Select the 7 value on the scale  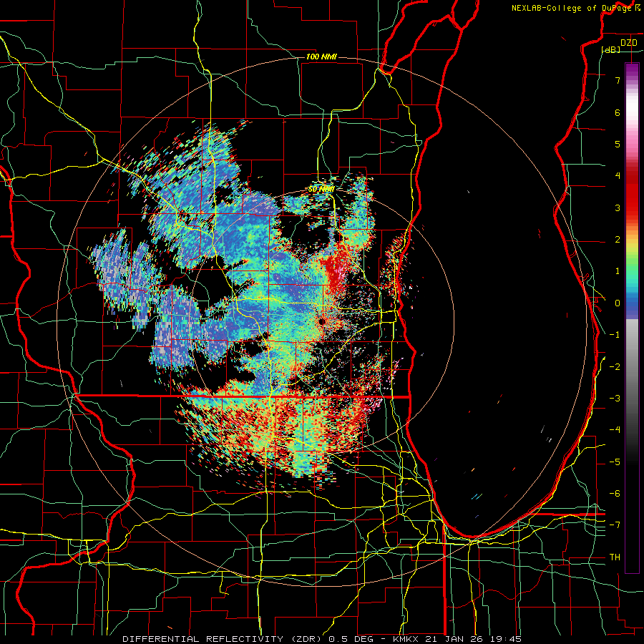point(618,80)
